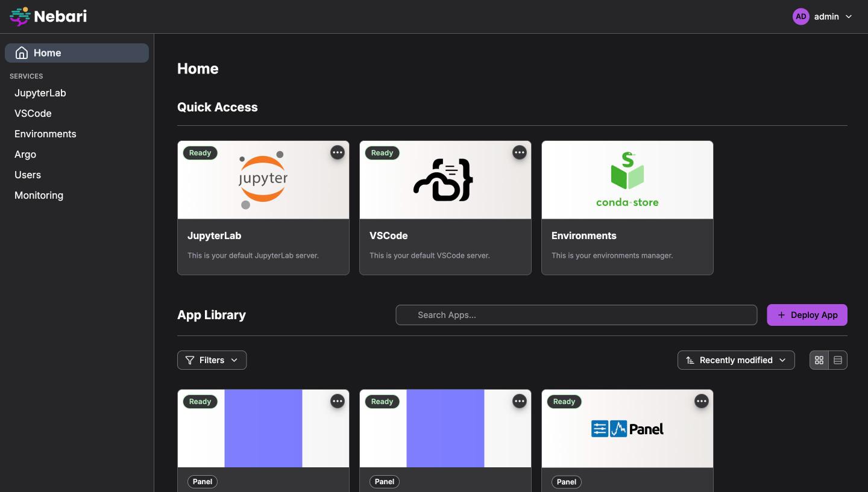Click second purple app card thumbnail

[x=445, y=428]
